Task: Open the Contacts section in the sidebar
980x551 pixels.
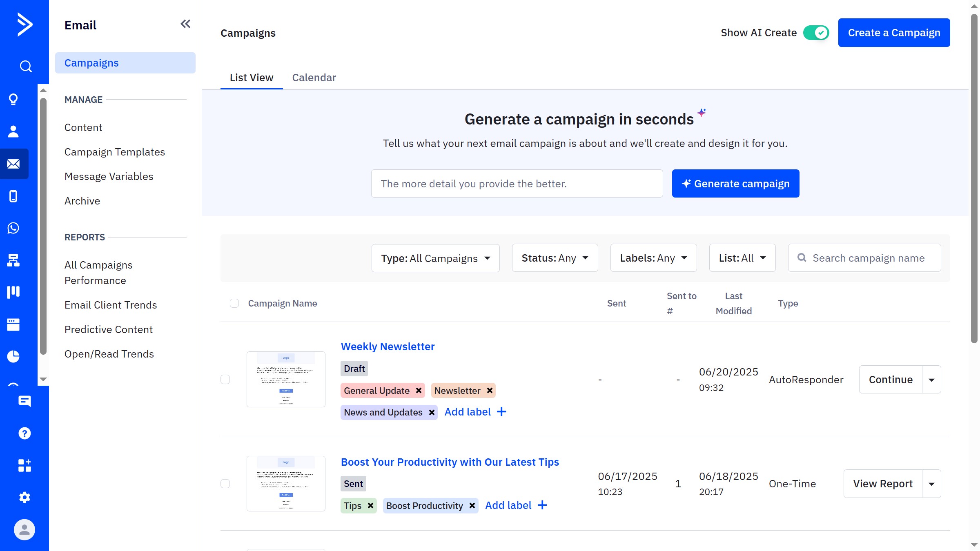Action: (13, 131)
